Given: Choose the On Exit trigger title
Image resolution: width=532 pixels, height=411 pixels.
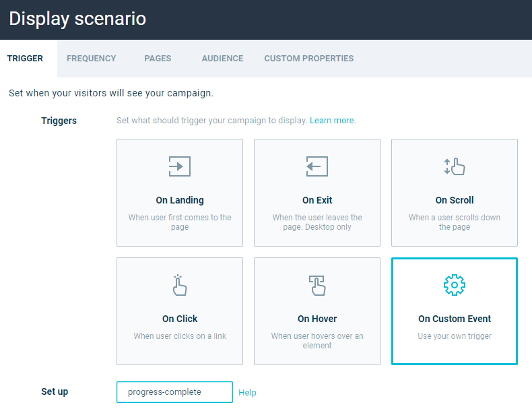Looking at the screenshot, I should [317, 200].
